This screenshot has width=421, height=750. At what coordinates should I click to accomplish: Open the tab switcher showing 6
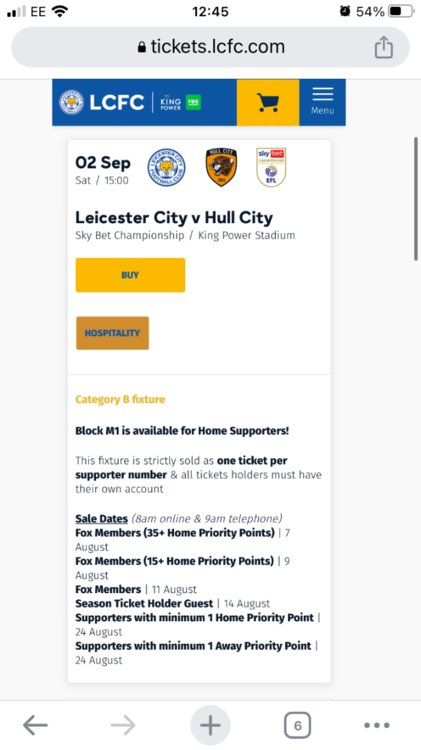297,726
